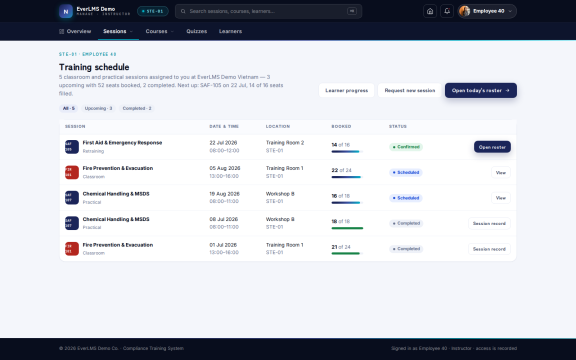
Task: Expand the Courses menu chevron
Action: [x=172, y=32]
